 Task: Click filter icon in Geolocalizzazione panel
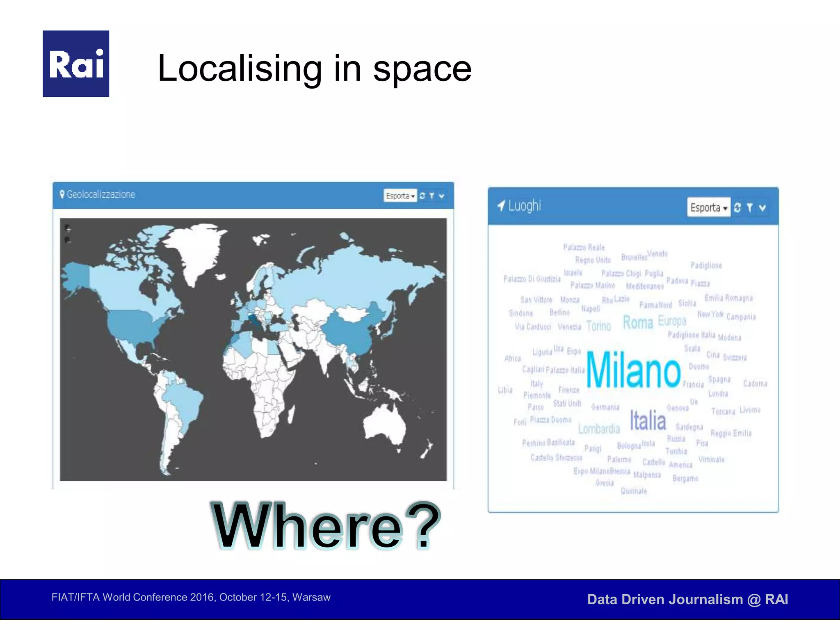pos(432,196)
